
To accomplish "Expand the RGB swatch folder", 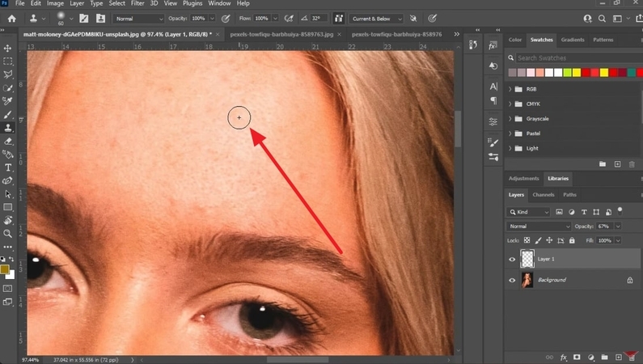I will [510, 89].
